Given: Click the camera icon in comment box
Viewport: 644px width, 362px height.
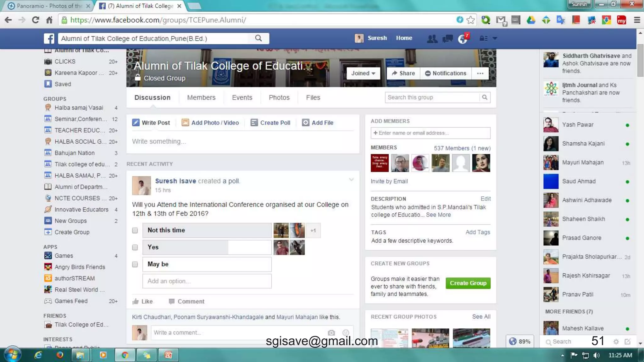Looking at the screenshot, I should click(331, 332).
